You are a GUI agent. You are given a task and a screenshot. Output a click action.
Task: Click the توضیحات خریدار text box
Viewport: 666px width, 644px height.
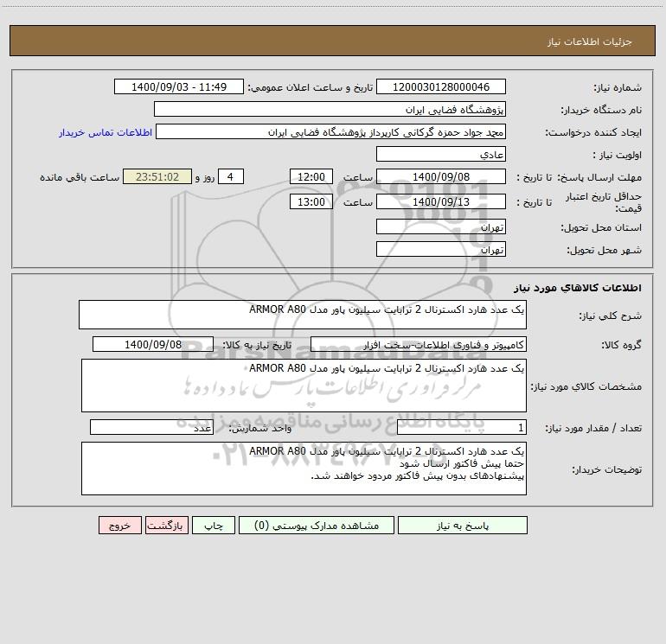pyautogui.click(x=304, y=469)
